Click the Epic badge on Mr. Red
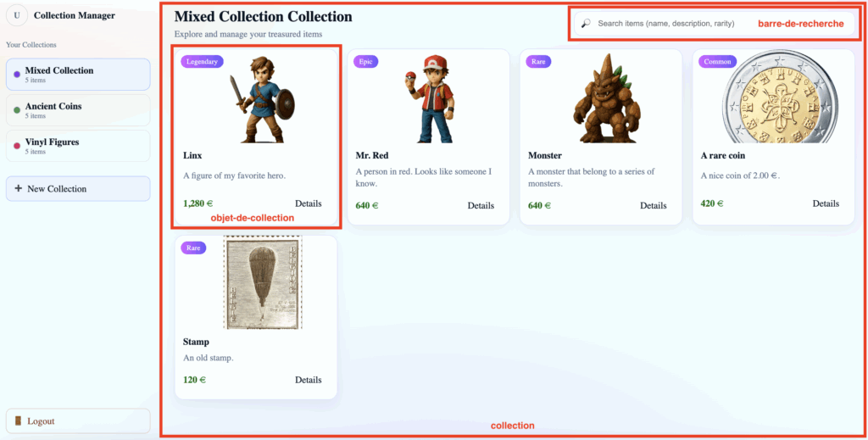The height and width of the screenshot is (440, 868). tap(365, 61)
